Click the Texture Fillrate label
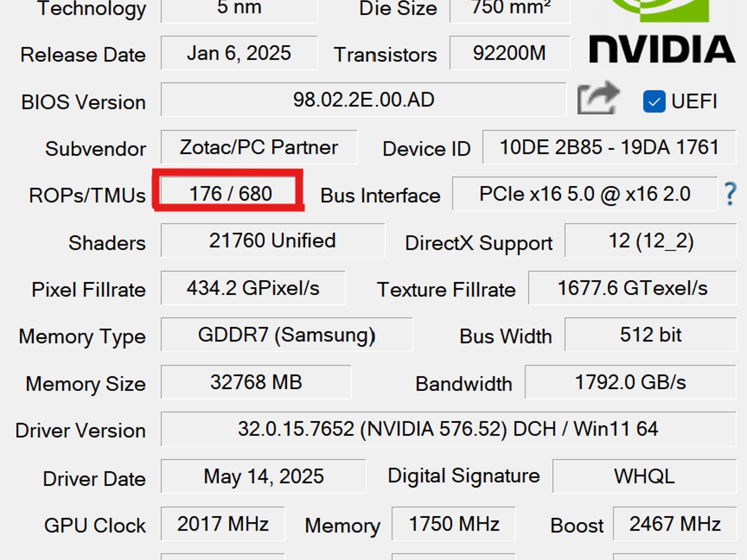The width and height of the screenshot is (747, 560). tap(446, 290)
